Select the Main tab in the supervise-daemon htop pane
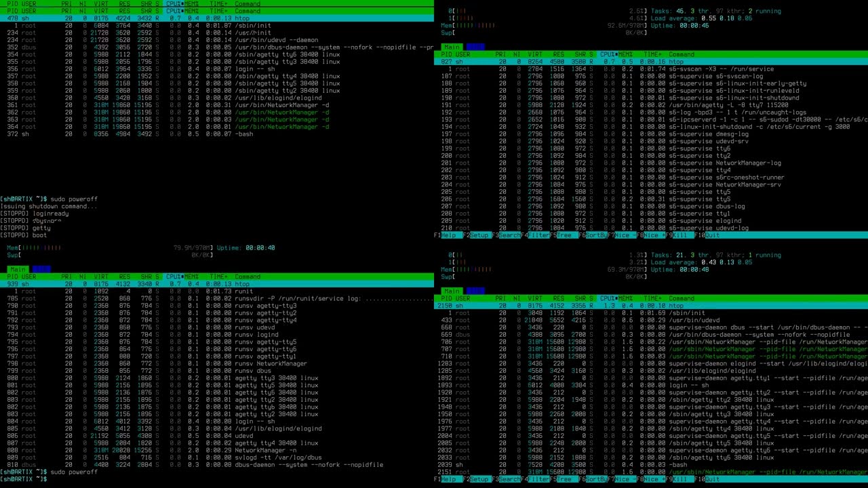The width and height of the screenshot is (868, 488). pos(452,291)
